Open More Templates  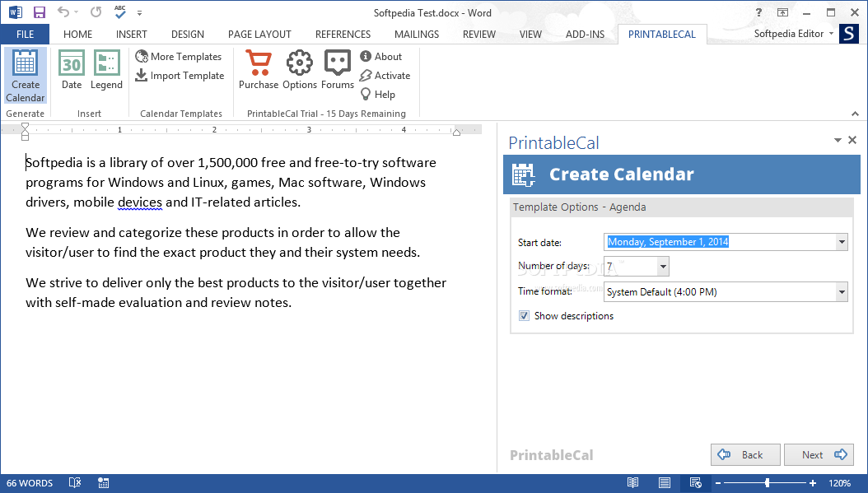pos(178,57)
